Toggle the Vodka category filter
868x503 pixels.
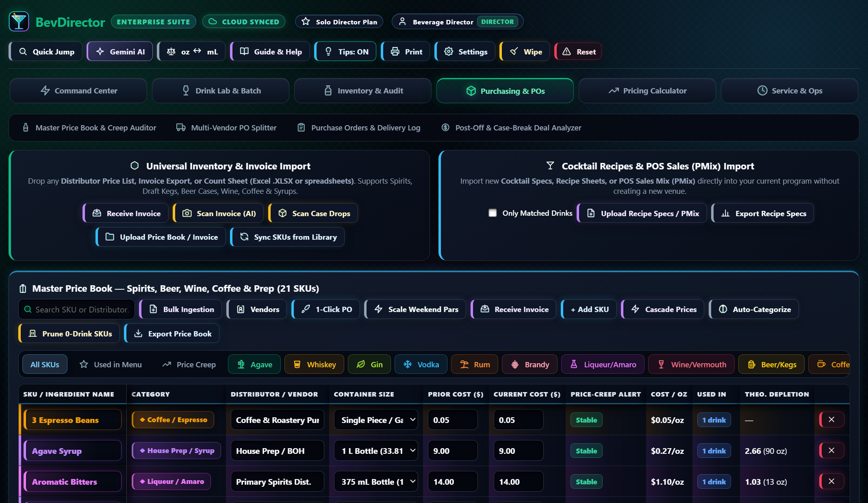click(x=421, y=364)
